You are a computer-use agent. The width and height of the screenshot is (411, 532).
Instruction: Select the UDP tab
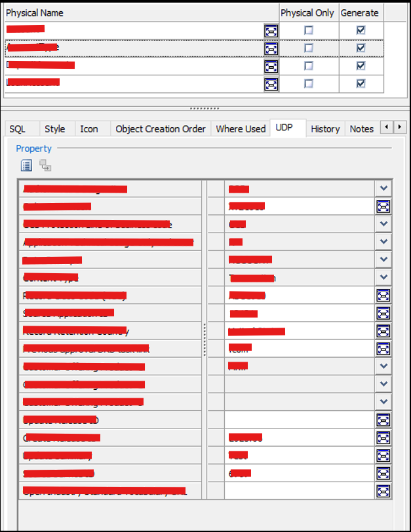point(288,128)
